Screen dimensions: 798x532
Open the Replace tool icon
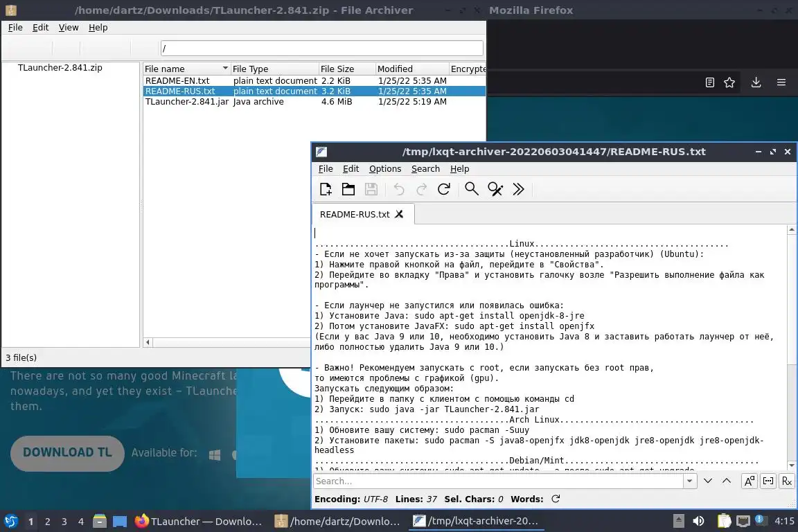[x=495, y=189]
